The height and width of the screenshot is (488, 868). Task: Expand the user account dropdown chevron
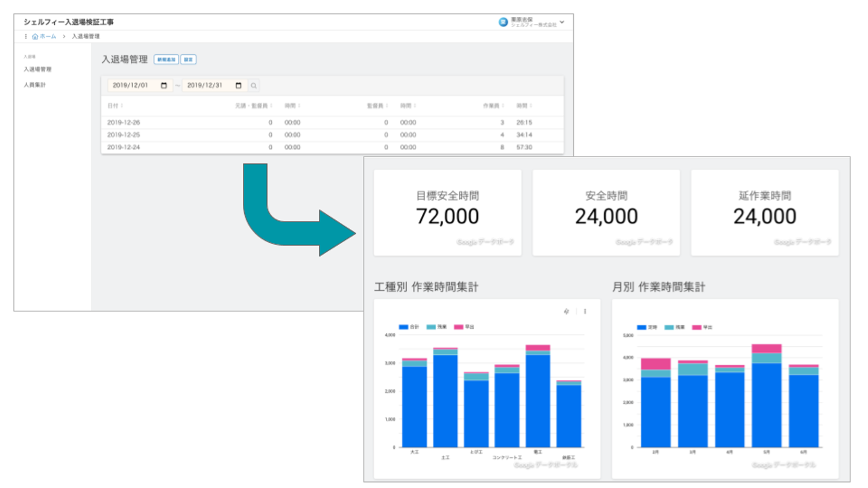(562, 22)
